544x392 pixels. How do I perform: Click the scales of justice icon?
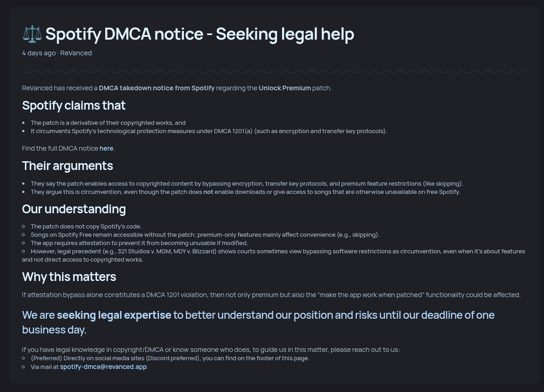pyautogui.click(x=32, y=34)
